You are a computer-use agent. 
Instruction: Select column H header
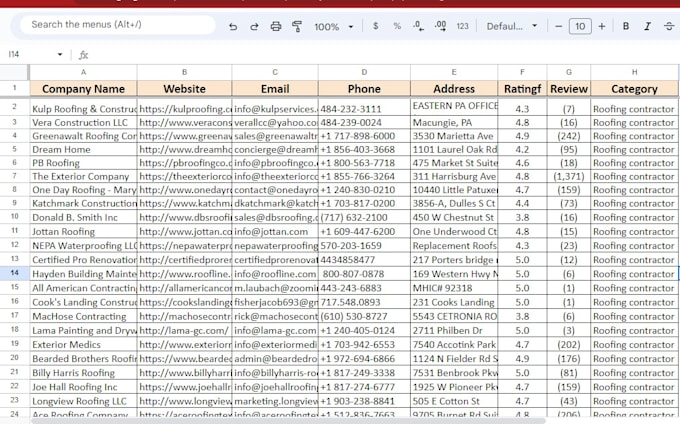(634, 72)
